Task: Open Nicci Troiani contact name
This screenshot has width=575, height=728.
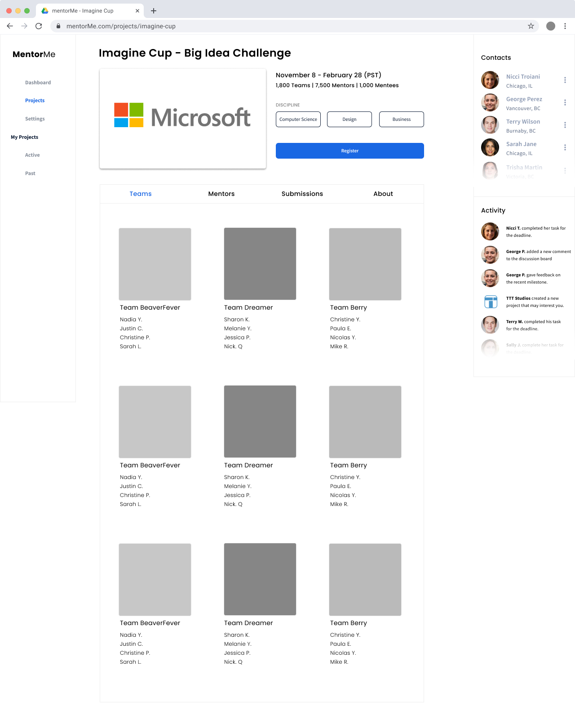Action: click(523, 77)
